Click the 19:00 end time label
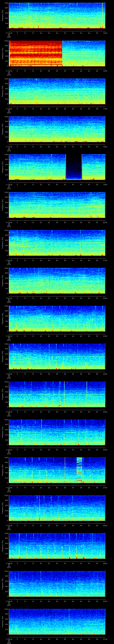 pos(105,184)
